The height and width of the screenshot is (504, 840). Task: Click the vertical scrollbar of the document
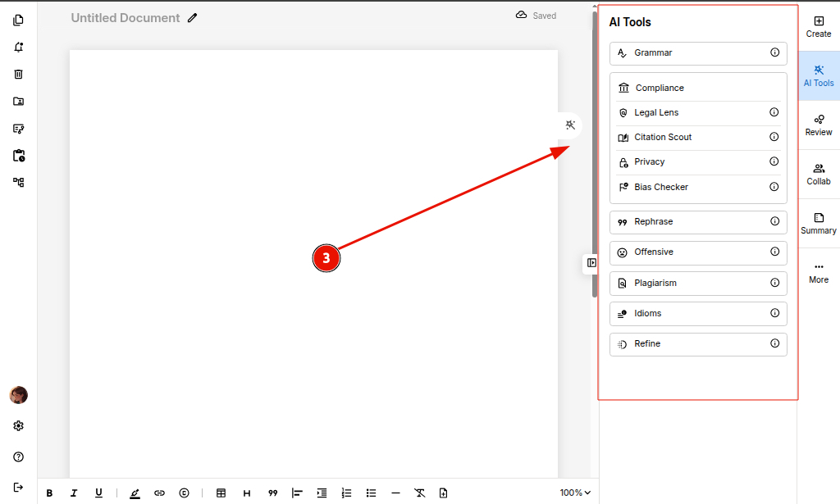[x=595, y=164]
